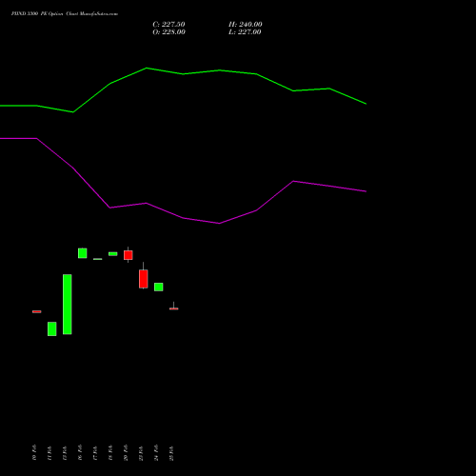The image size is (476, 476).
Task: Click the green candle for 24 Feb
Action: coord(159,287)
